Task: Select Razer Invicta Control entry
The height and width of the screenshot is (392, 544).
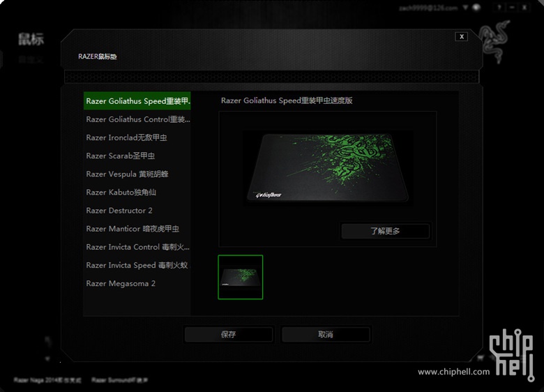Action: [x=137, y=247]
